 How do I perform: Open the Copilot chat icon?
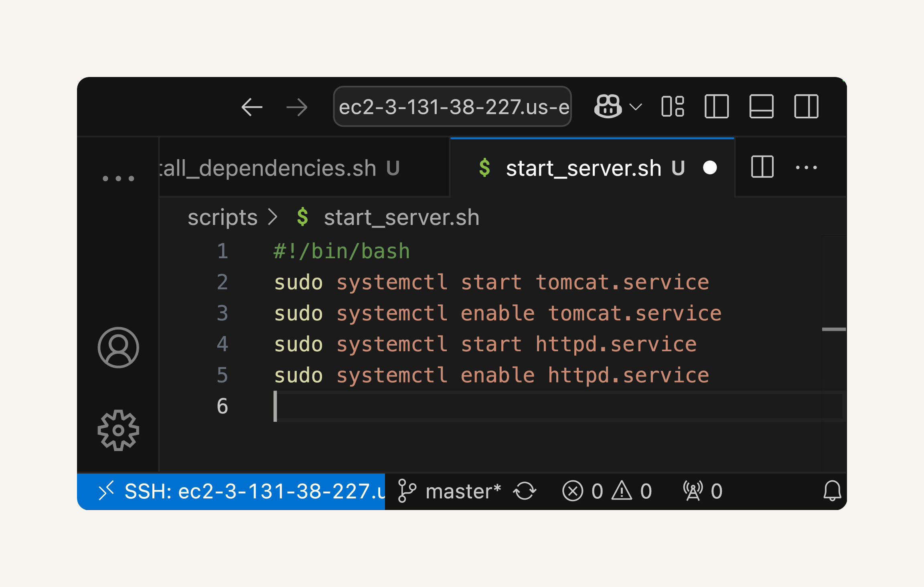[x=608, y=107]
